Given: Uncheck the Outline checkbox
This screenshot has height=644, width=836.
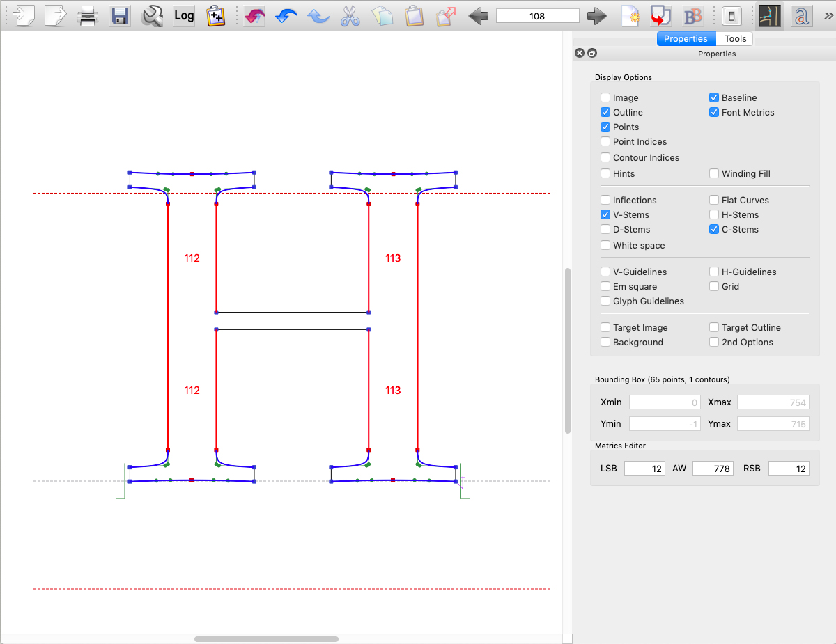Looking at the screenshot, I should coord(605,113).
